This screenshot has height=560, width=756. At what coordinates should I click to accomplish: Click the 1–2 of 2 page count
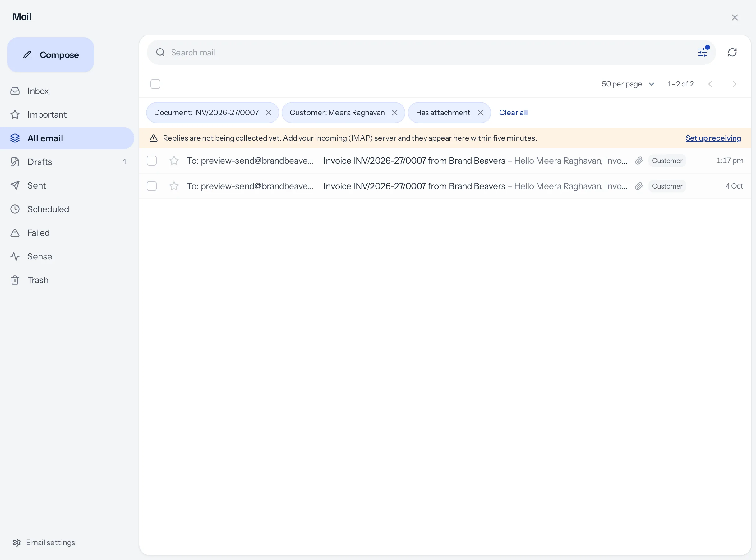pos(680,84)
